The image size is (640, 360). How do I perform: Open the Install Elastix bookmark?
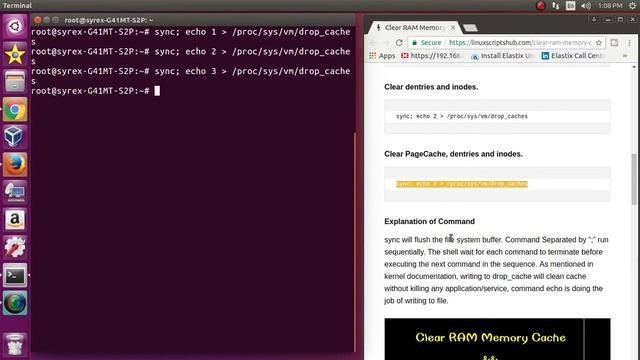pos(502,56)
